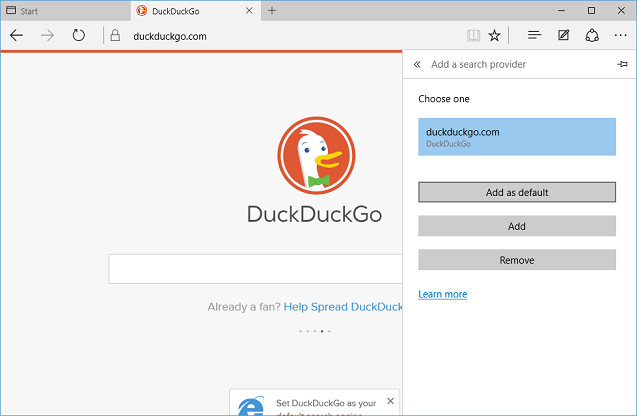Maximize the browser window

click(592, 11)
